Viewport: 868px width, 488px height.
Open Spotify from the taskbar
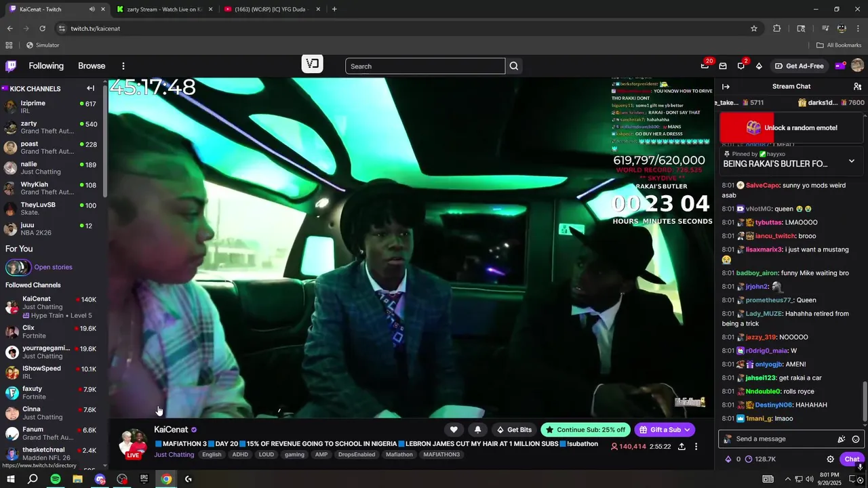pyautogui.click(x=56, y=479)
